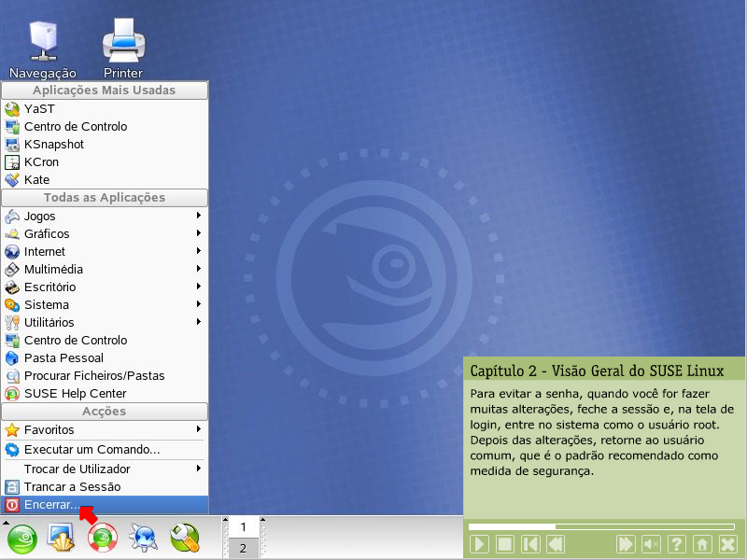Open the SUSE Help lifebuoy panel icon

(102, 539)
